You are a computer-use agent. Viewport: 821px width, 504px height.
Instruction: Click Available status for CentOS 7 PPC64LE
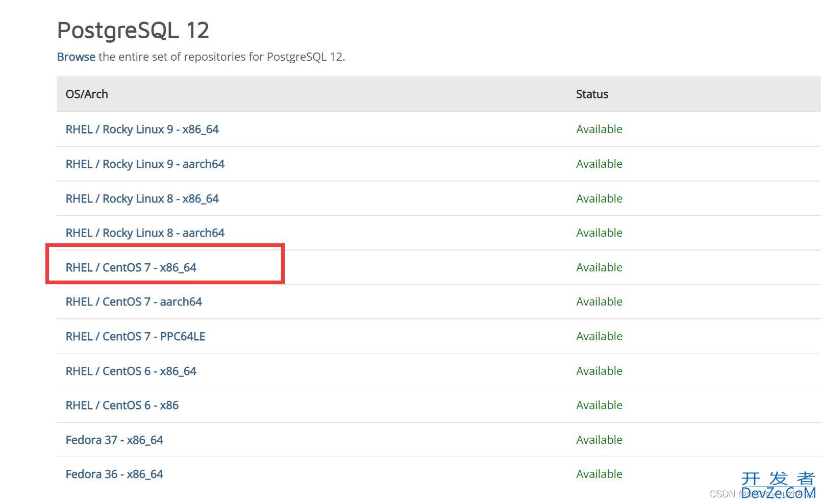[x=599, y=336]
